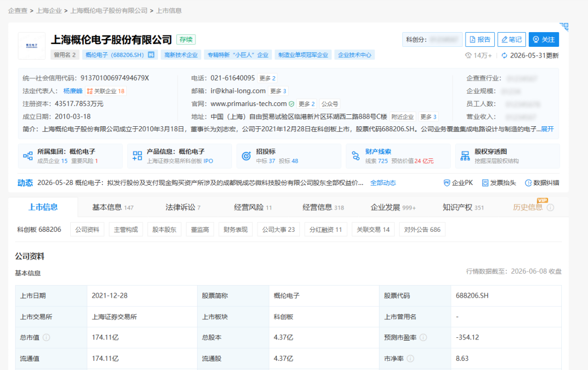Viewport: 588px width, 370px height.
Task: Open the 历史信息 VIP tab
Action: point(528,207)
